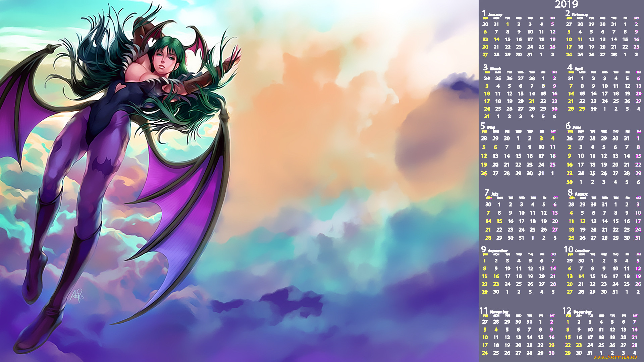Select date 14 in the January grid
The width and height of the screenshot is (644, 362).
[496, 39]
